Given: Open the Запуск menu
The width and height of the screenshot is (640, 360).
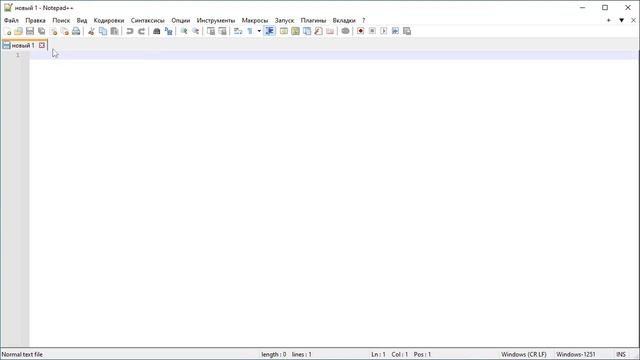Looking at the screenshot, I should 284,20.
